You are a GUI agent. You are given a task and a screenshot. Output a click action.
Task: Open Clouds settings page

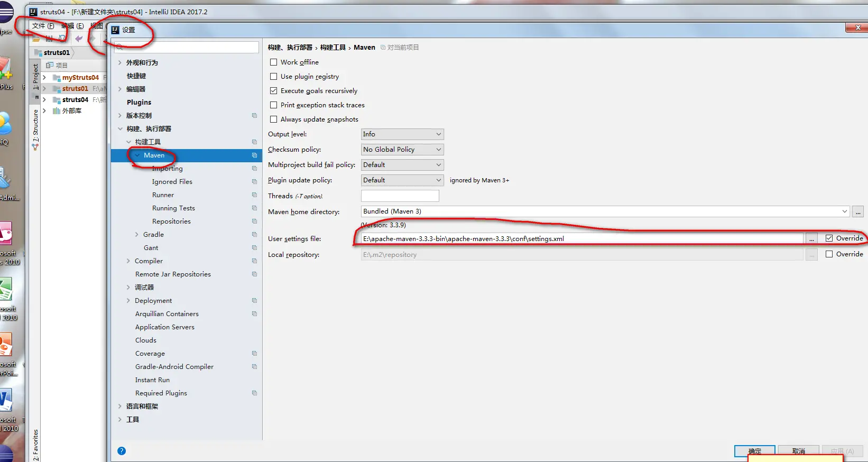click(x=145, y=340)
